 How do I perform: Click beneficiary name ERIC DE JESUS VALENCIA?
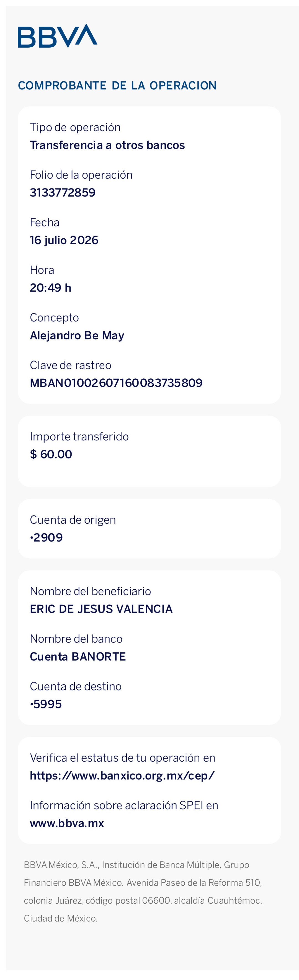[101, 609]
